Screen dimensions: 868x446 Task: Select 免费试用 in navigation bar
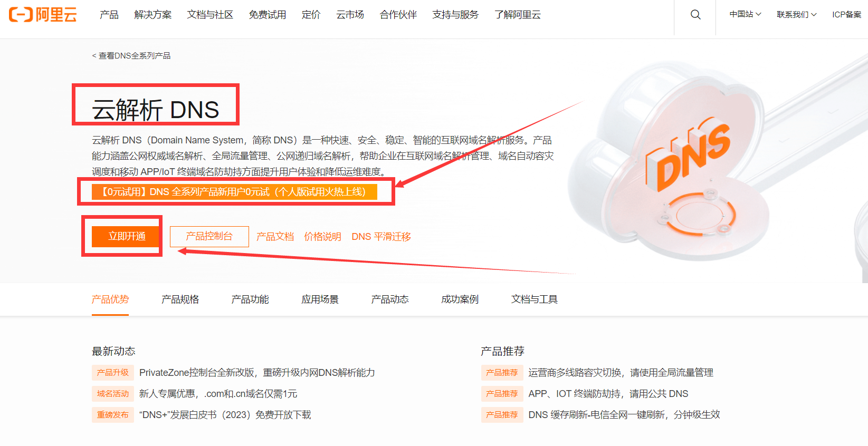(268, 15)
